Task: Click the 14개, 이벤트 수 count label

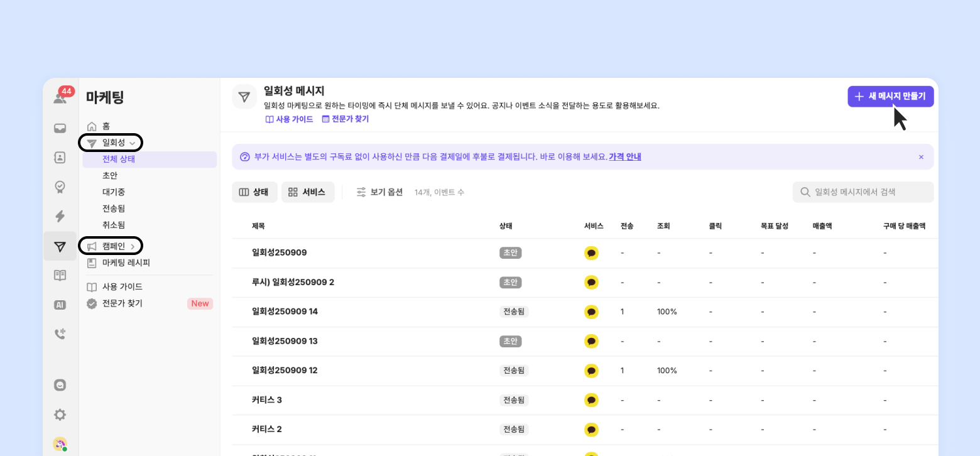Action: [439, 192]
